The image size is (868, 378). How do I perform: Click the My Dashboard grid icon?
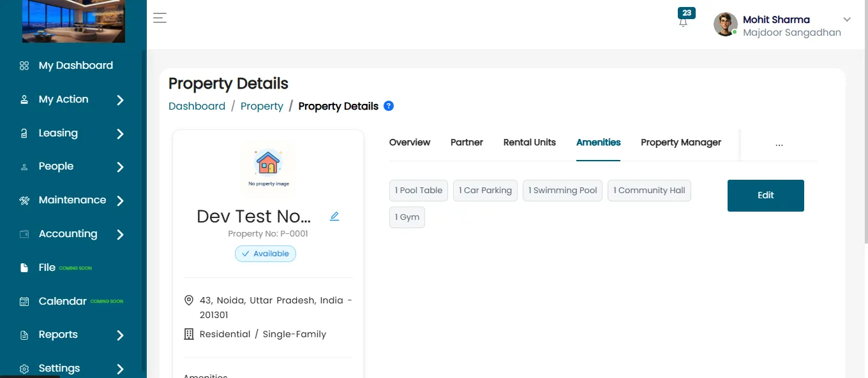point(24,66)
